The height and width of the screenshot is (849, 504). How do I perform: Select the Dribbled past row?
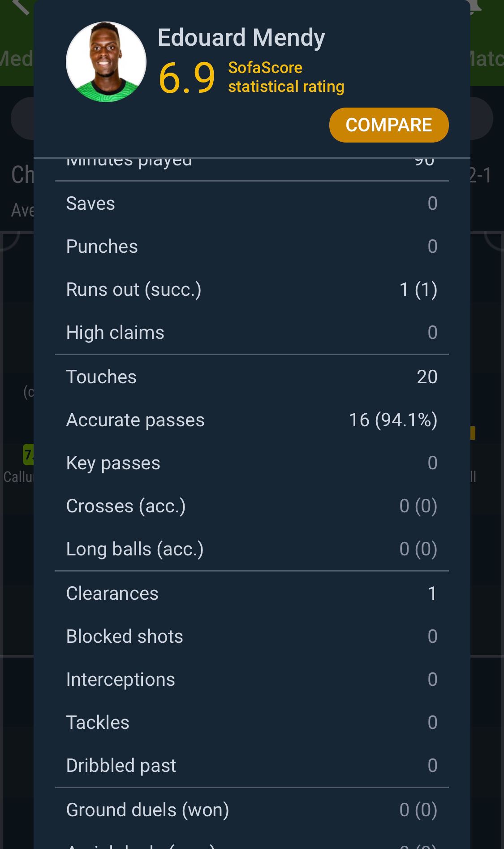[252, 766]
